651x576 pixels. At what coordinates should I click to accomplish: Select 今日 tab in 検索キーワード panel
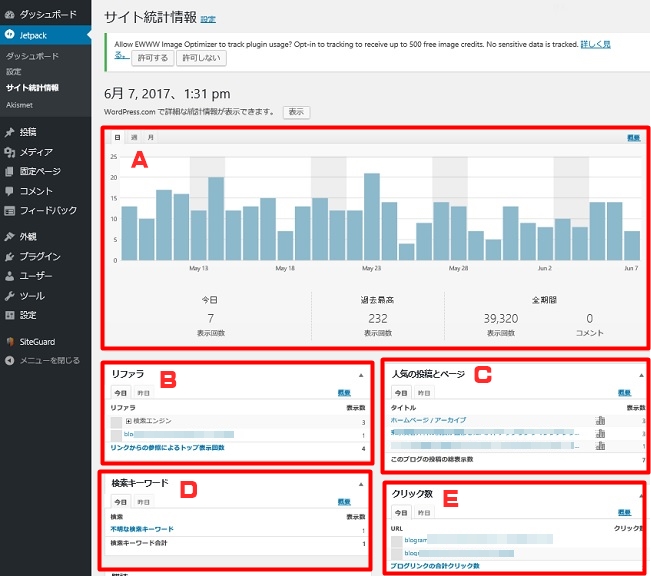tap(120, 502)
